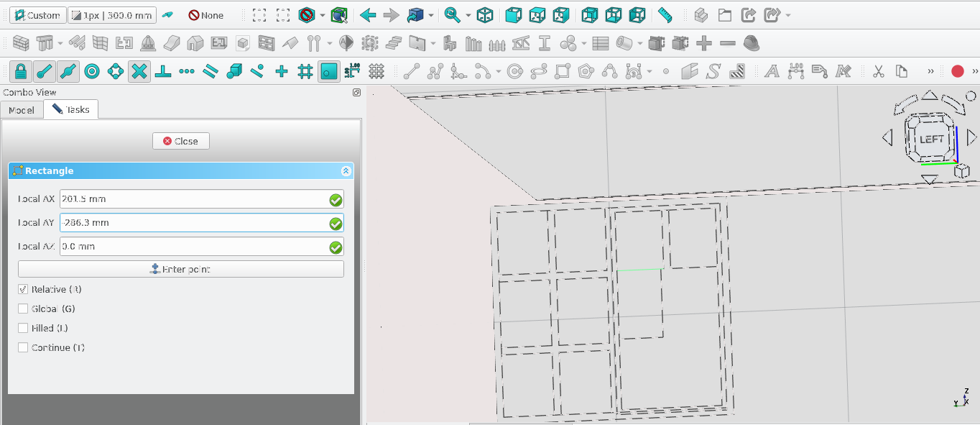Uncheck the Relative (R) checkbox
The image size is (980, 425).
tap(23, 290)
